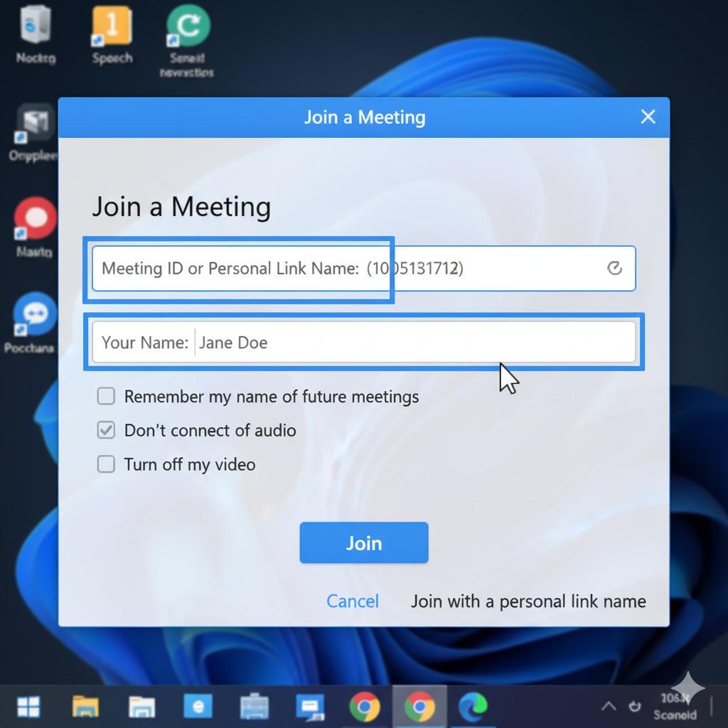Show hidden system tray icons
Screen dimensions: 728x728
[x=609, y=706]
